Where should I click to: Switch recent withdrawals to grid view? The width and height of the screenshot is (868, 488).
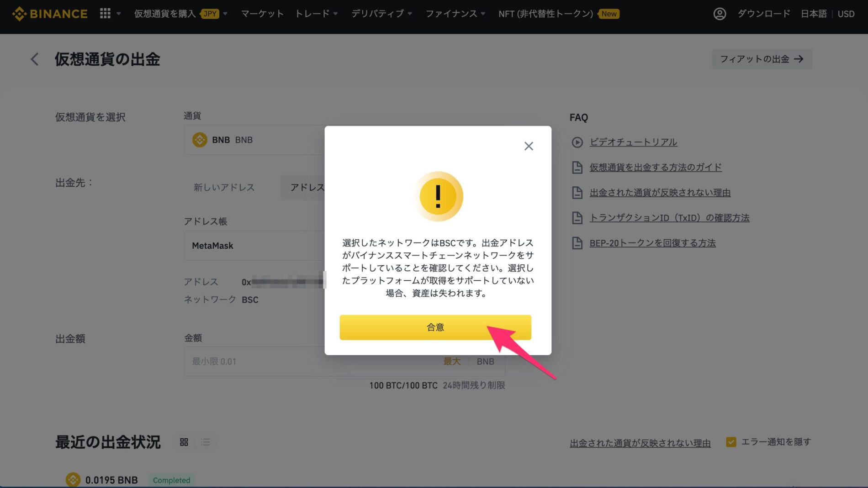[184, 442]
